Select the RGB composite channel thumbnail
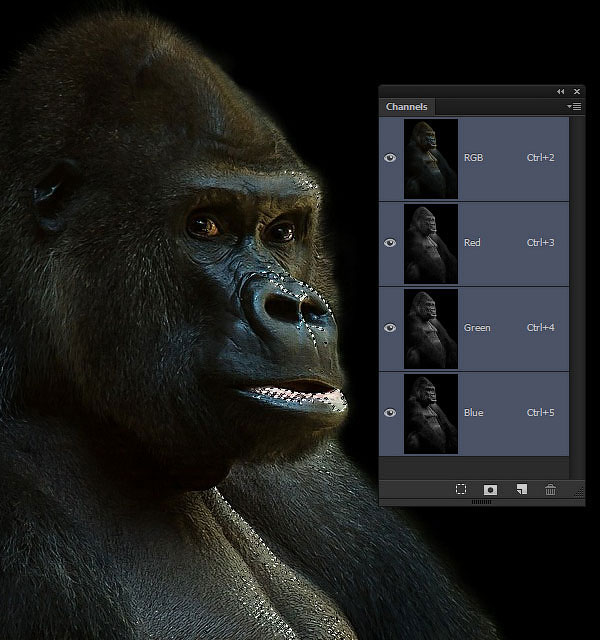The height and width of the screenshot is (640, 600). pyautogui.click(x=431, y=159)
